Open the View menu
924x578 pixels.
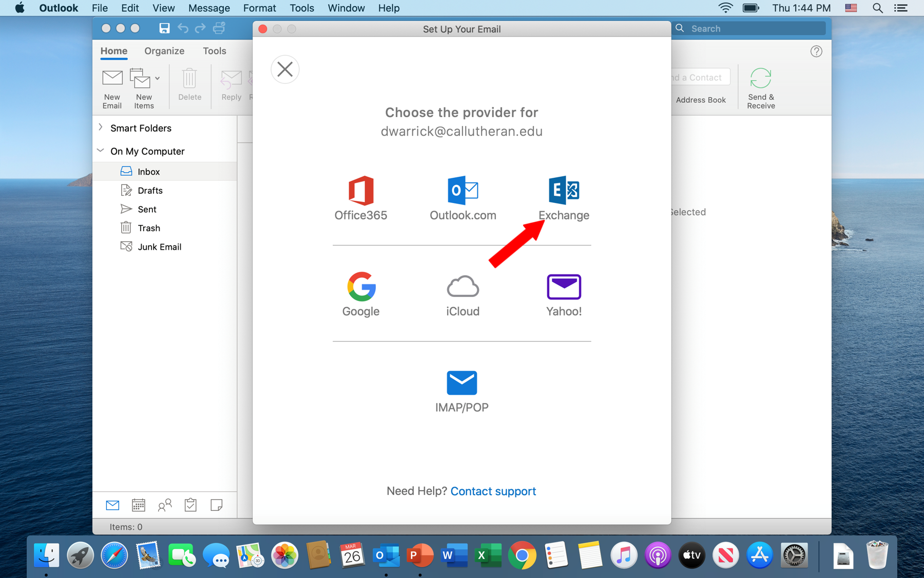click(163, 8)
